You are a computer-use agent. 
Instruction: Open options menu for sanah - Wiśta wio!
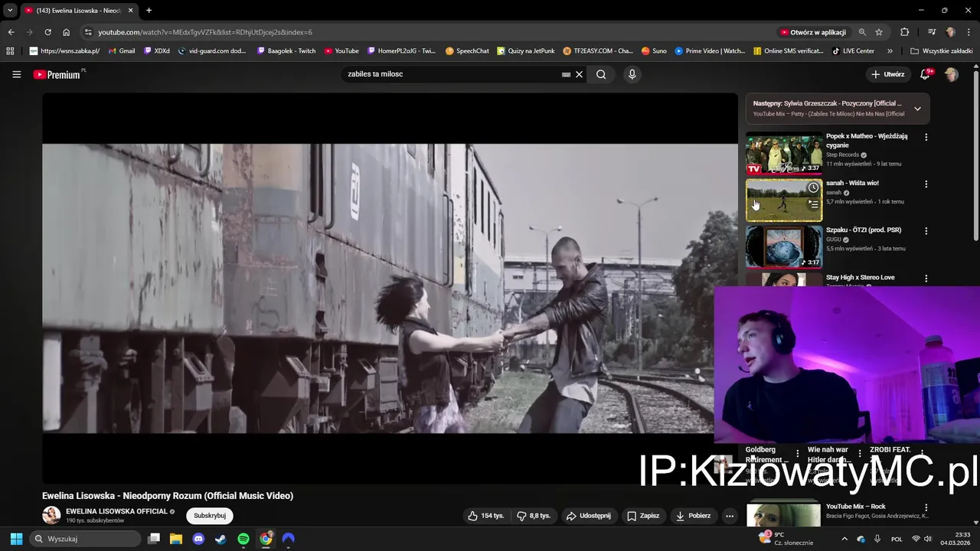click(926, 184)
